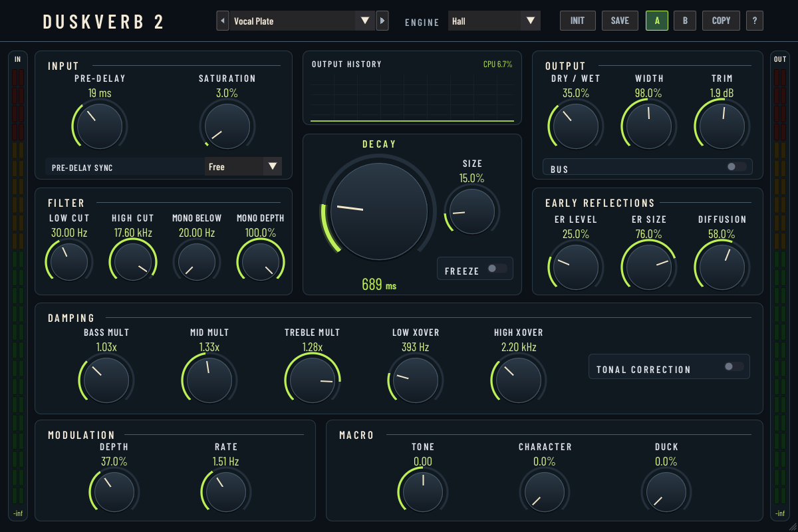Click the INIT button

point(577,21)
